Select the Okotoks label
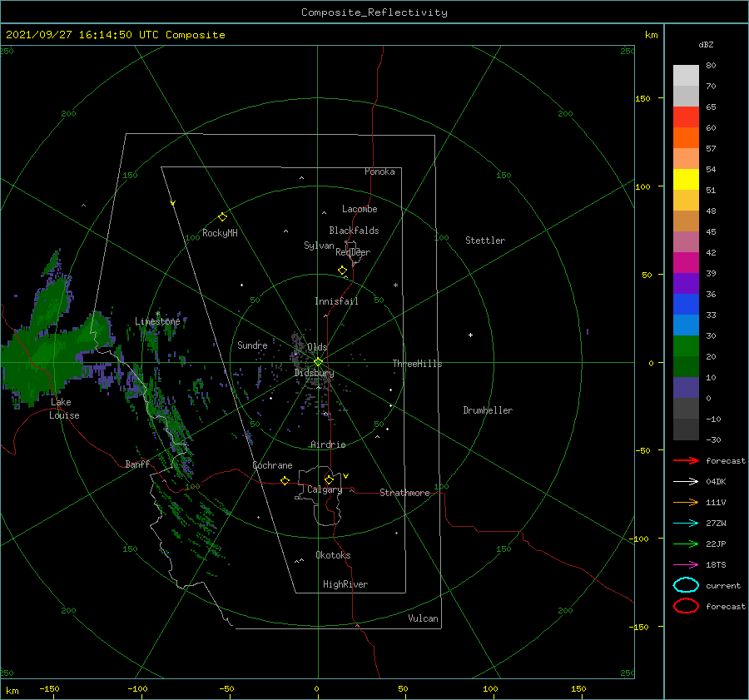This screenshot has height=700, width=749. [333, 555]
